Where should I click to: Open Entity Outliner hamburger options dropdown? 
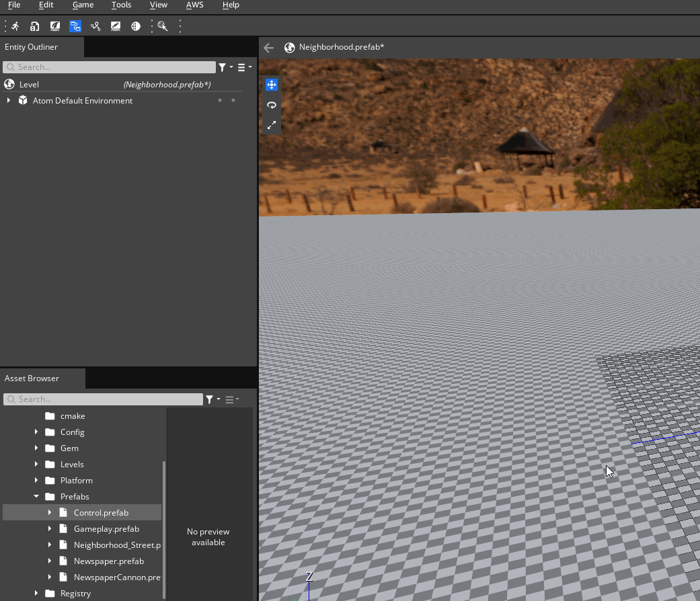(243, 67)
